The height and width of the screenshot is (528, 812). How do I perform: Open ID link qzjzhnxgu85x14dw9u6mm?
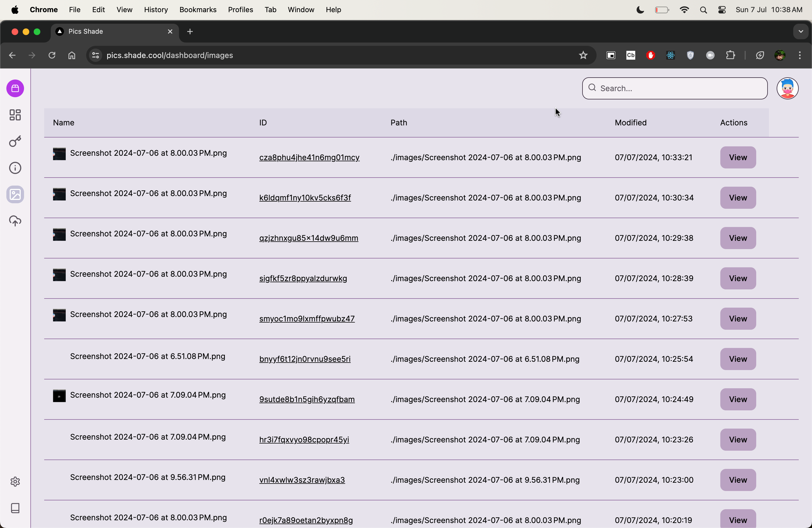tap(309, 238)
